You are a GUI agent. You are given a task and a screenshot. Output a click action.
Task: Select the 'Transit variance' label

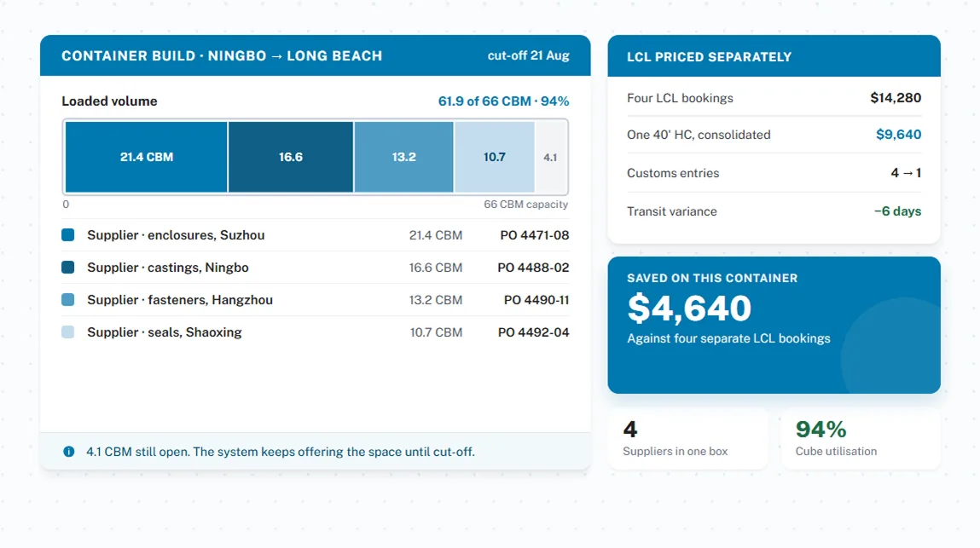[672, 211]
